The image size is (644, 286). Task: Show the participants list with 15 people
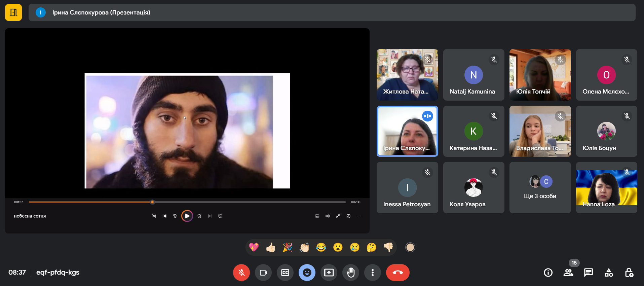click(568, 273)
